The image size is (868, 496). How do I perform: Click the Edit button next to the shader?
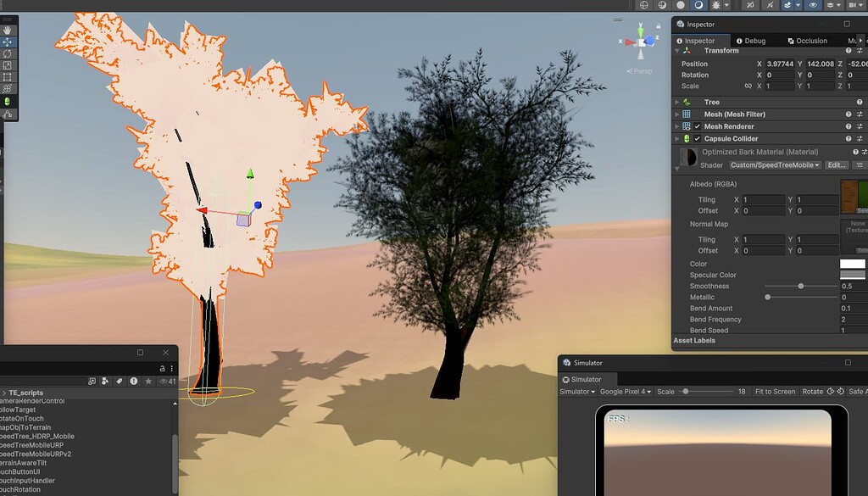(836, 164)
